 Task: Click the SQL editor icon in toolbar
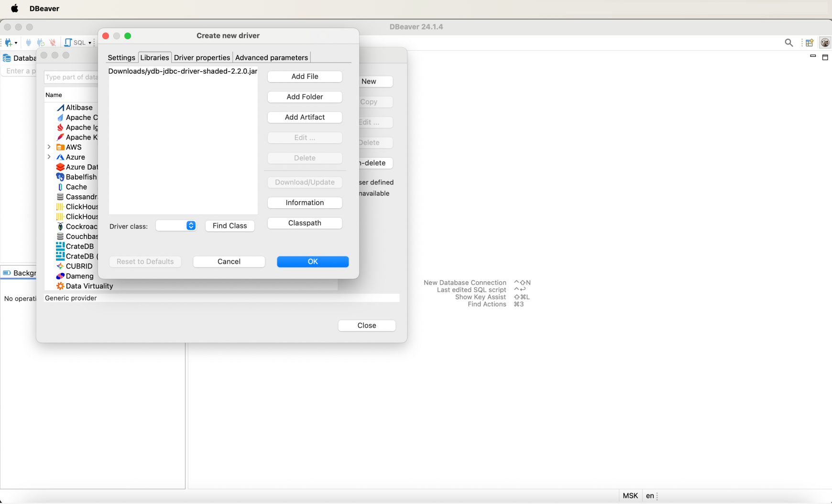click(x=68, y=43)
